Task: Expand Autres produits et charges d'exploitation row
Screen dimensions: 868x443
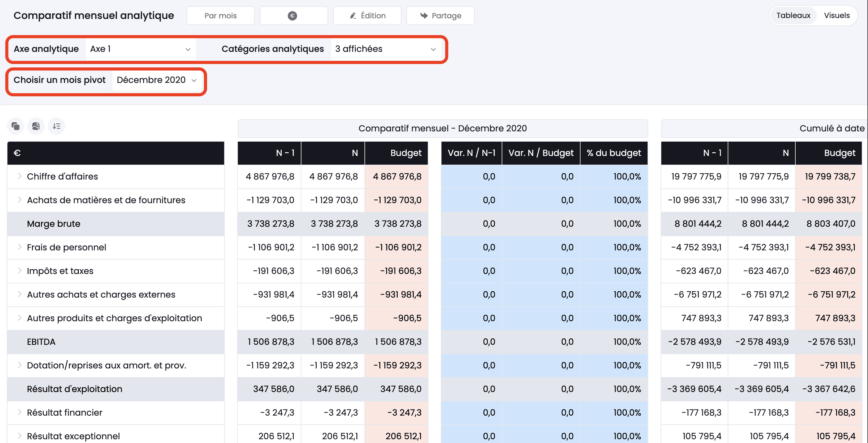Action: [20, 318]
